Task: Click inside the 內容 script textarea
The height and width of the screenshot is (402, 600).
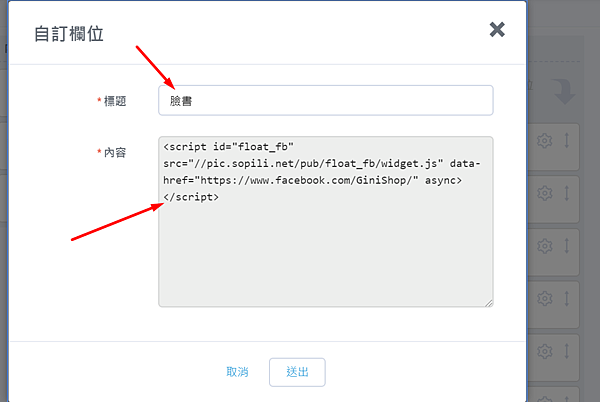Action: 325,221
